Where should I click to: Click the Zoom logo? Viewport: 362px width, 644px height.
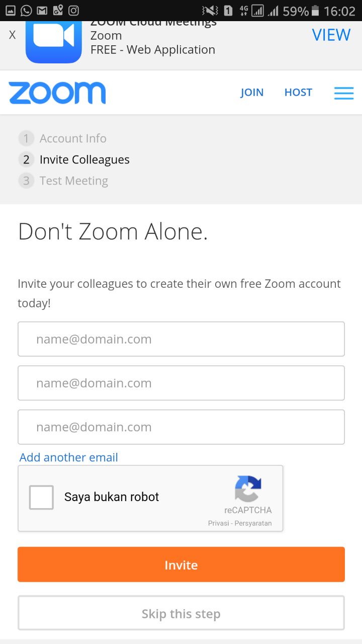coord(57,93)
